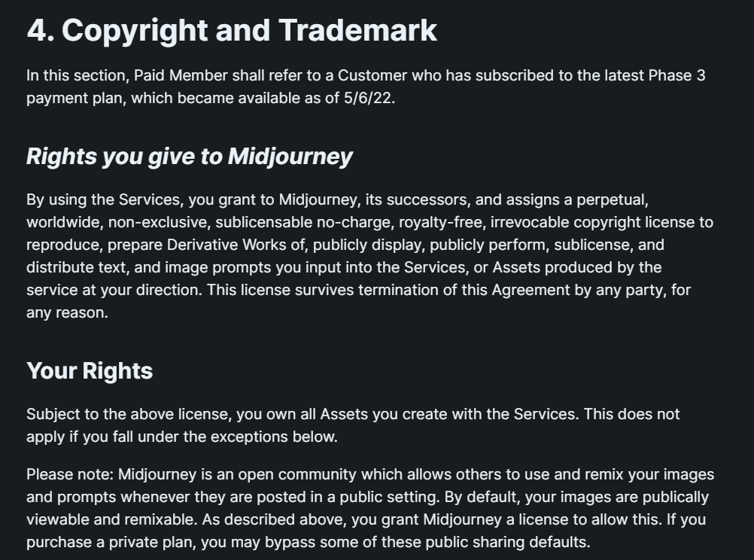Viewport: 754px width, 560px height.
Task: Click 'any reason.' ending the license paragraph
Action: coord(67,313)
